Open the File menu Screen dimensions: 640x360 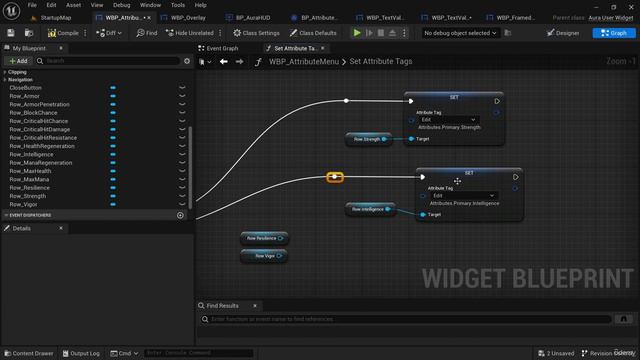click(x=32, y=5)
